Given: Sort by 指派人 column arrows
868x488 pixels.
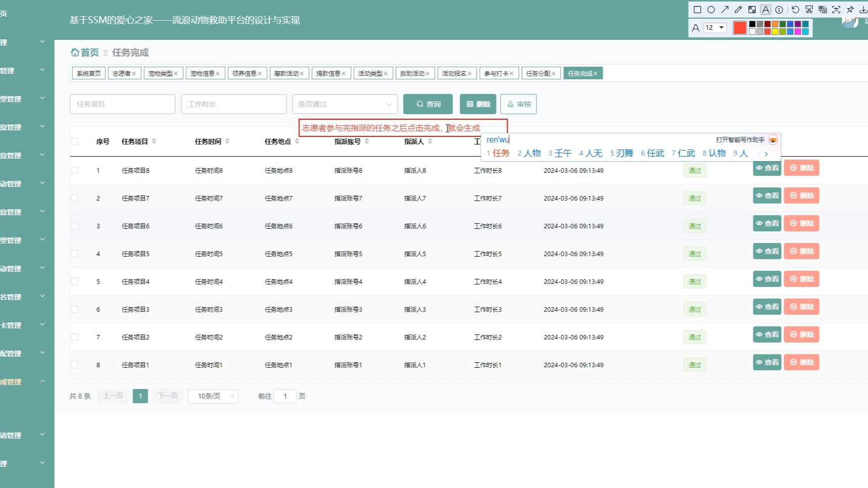Looking at the screenshot, I should pos(430,141).
